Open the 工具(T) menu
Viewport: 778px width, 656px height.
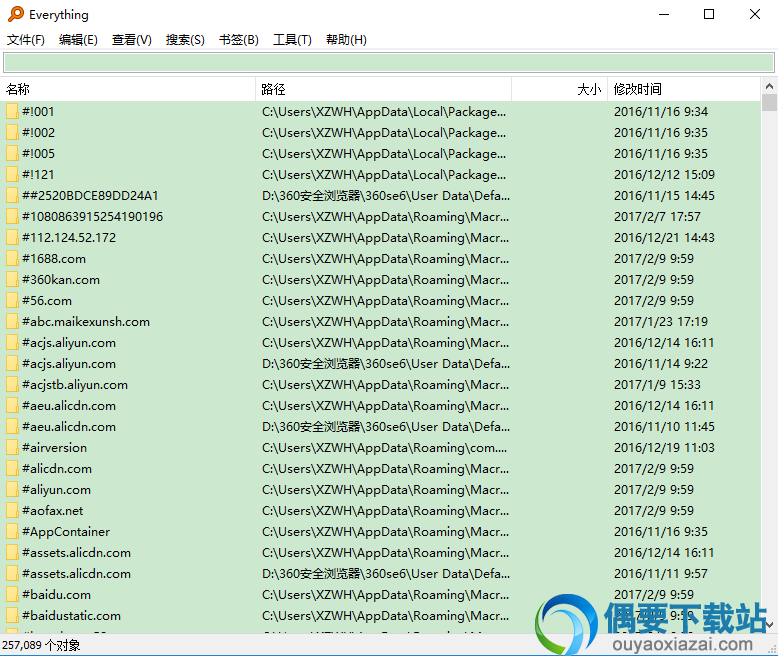[292, 40]
